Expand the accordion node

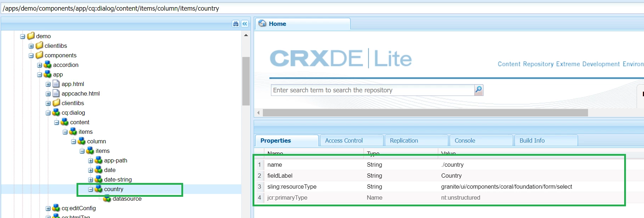point(40,65)
